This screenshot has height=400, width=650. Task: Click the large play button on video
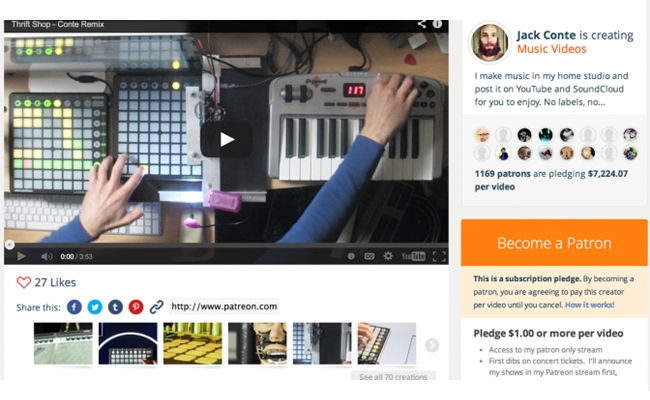226,139
